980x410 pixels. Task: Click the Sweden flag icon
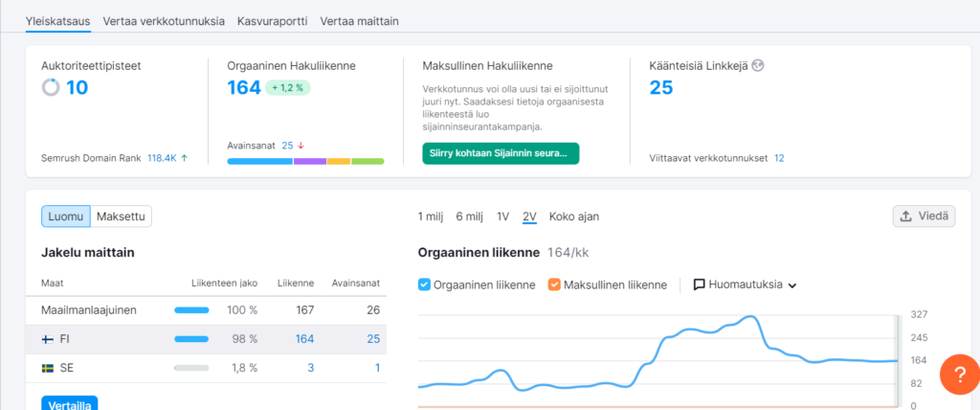coord(48,368)
